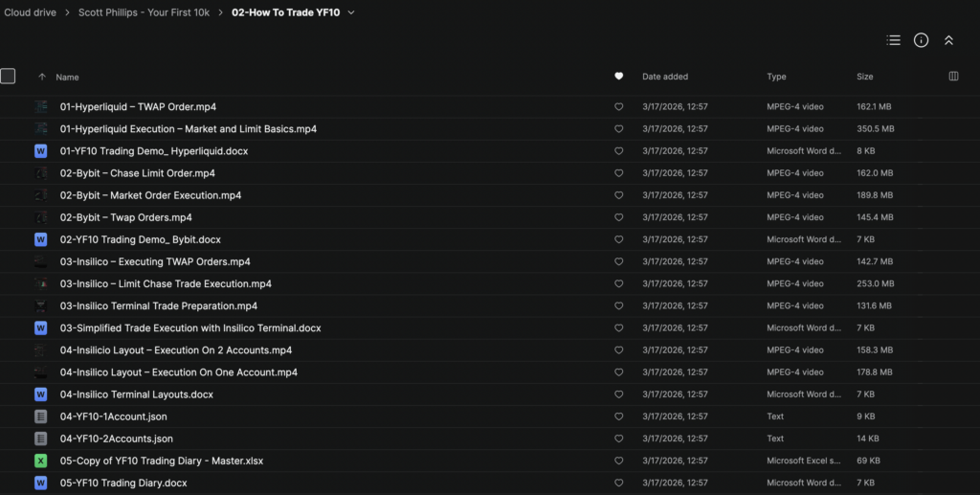Click Excel icon of YF10 Trading Diary Master
The image size is (980, 495).
click(x=41, y=461)
